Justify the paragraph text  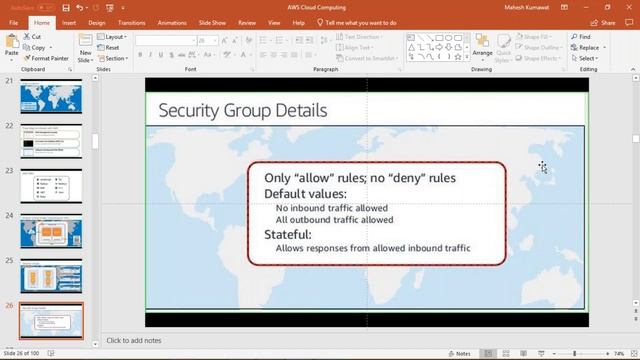click(294, 55)
